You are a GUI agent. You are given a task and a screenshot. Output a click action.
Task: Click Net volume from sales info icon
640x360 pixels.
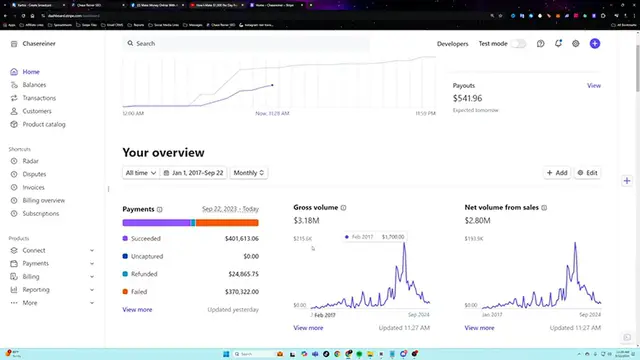point(544,208)
